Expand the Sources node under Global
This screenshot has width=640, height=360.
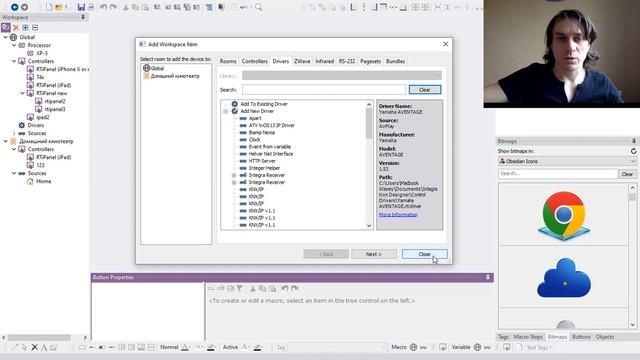14,133
